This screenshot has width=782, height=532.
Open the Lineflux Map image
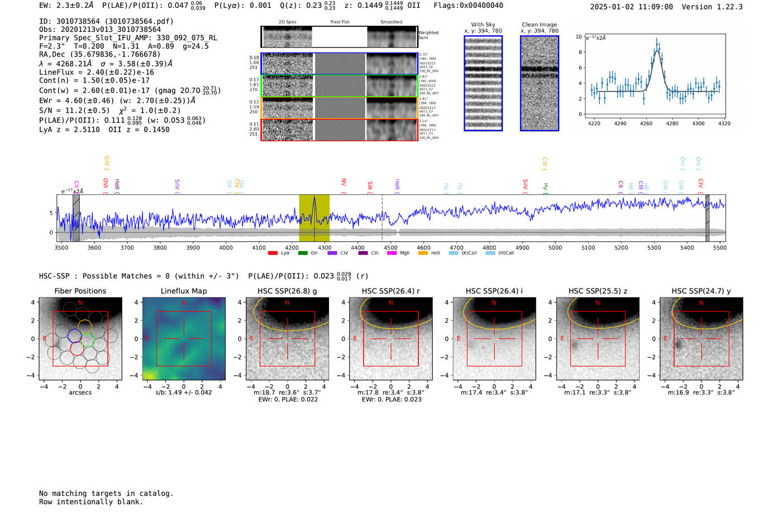184,339
